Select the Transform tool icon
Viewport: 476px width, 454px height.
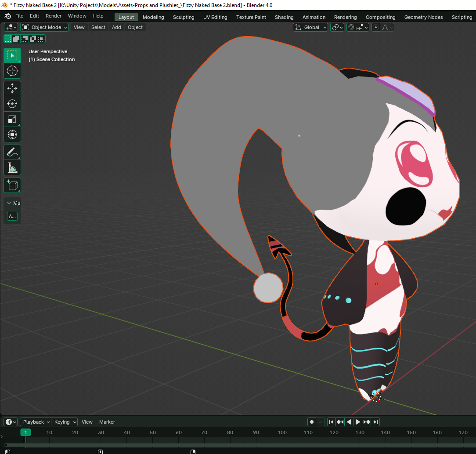pos(12,134)
